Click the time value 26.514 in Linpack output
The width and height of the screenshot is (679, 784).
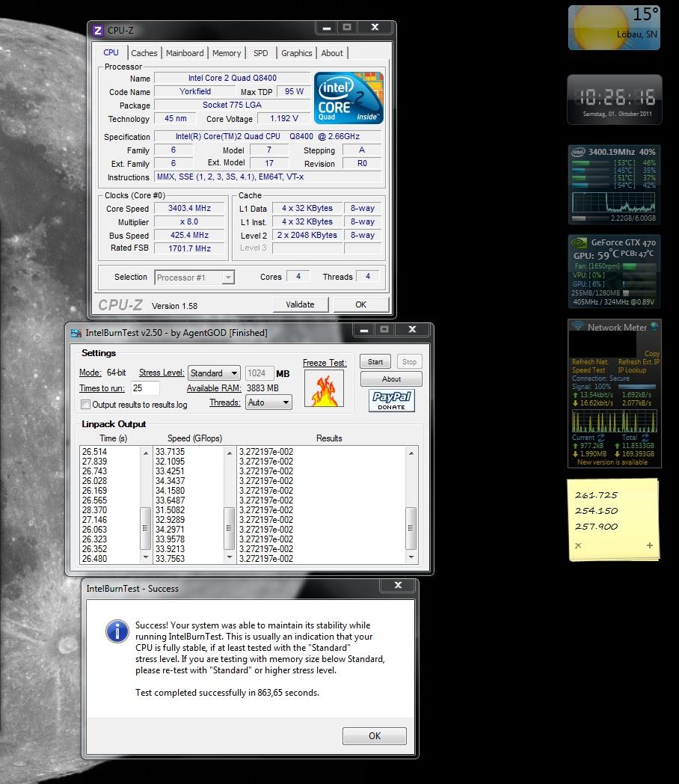click(94, 452)
